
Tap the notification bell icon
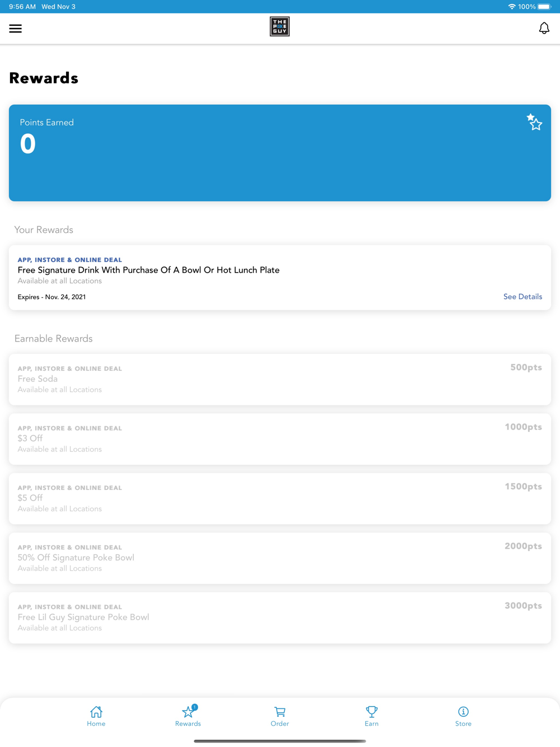point(544,28)
